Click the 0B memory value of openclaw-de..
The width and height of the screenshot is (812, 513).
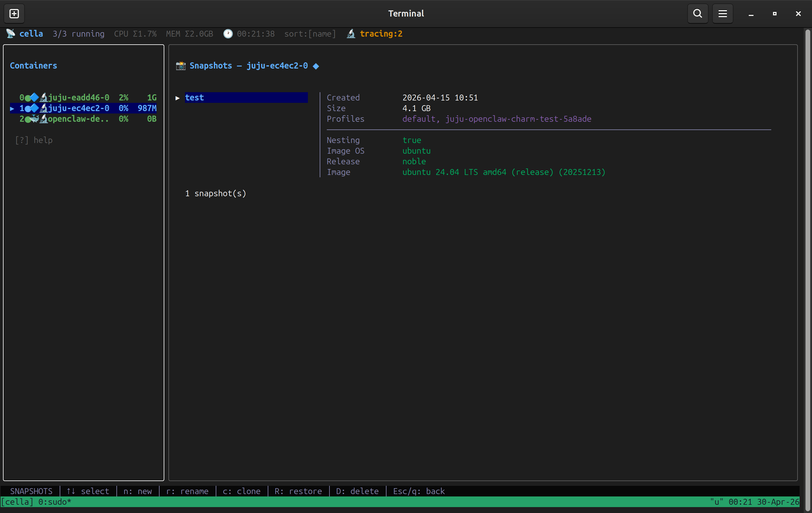(152, 119)
